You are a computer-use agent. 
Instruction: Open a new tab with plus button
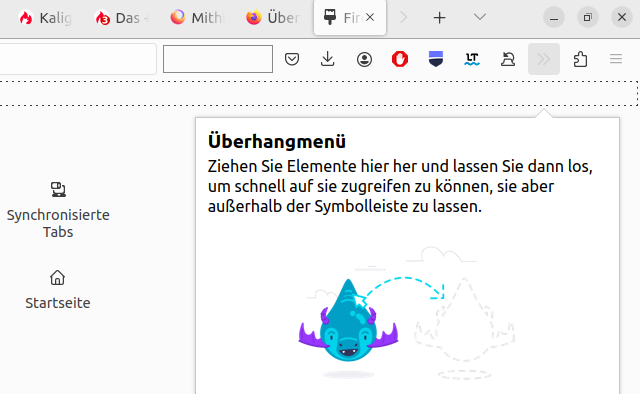click(x=440, y=18)
